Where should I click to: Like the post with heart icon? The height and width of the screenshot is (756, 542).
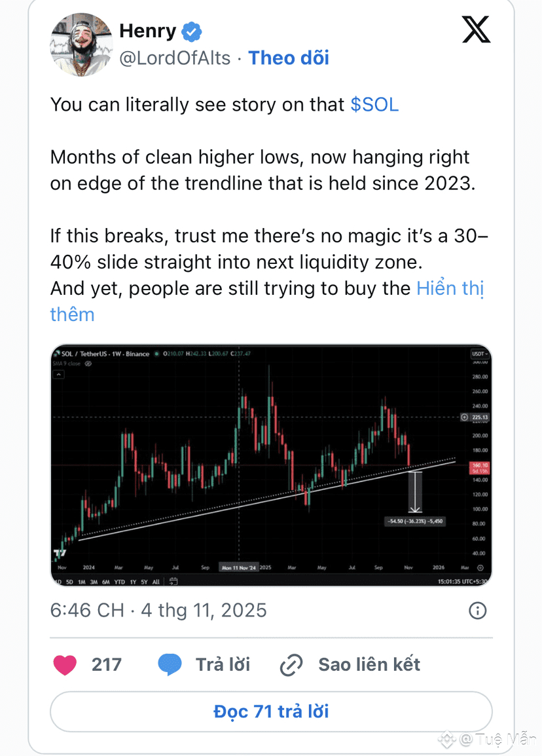[x=64, y=665]
